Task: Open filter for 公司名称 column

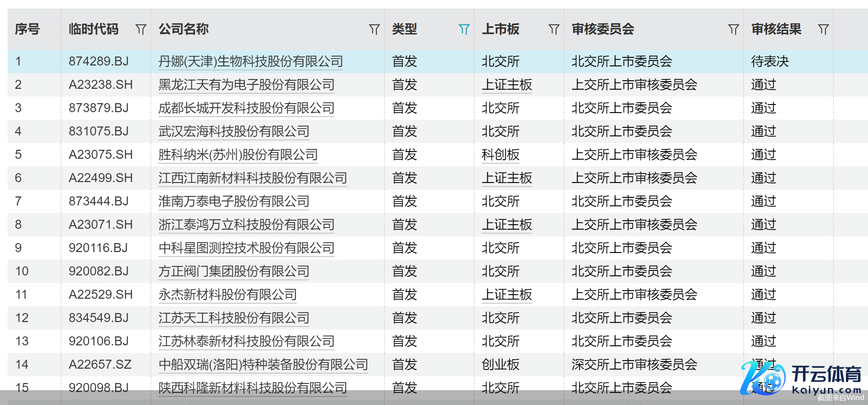Action: (x=374, y=30)
